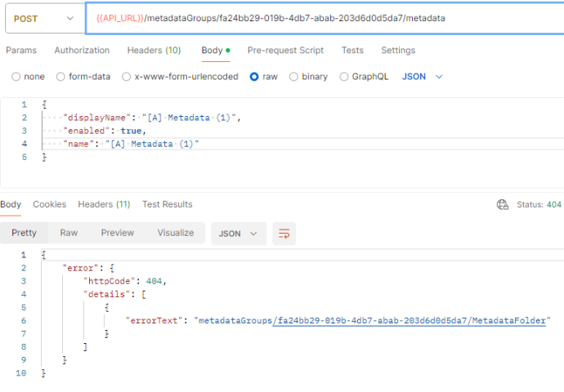Switch to the Visualize response view
Screen dimensions: 564x392
pos(175,234)
